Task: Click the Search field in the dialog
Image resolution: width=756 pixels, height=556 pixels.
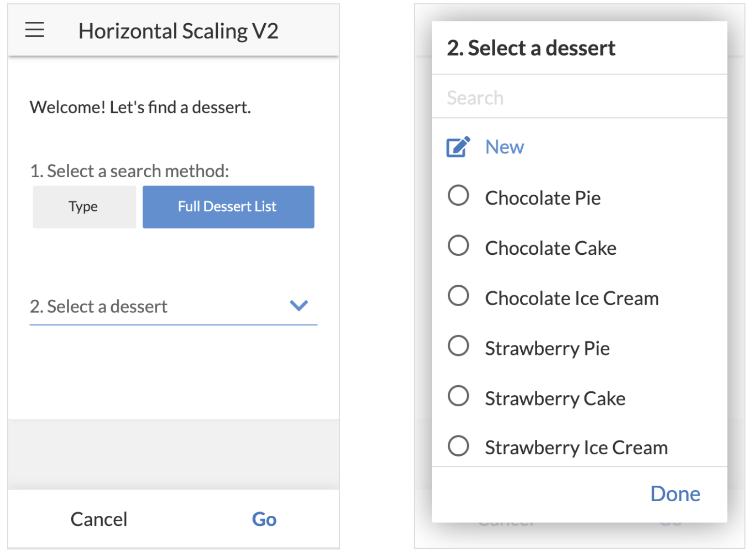Action: pos(579,98)
